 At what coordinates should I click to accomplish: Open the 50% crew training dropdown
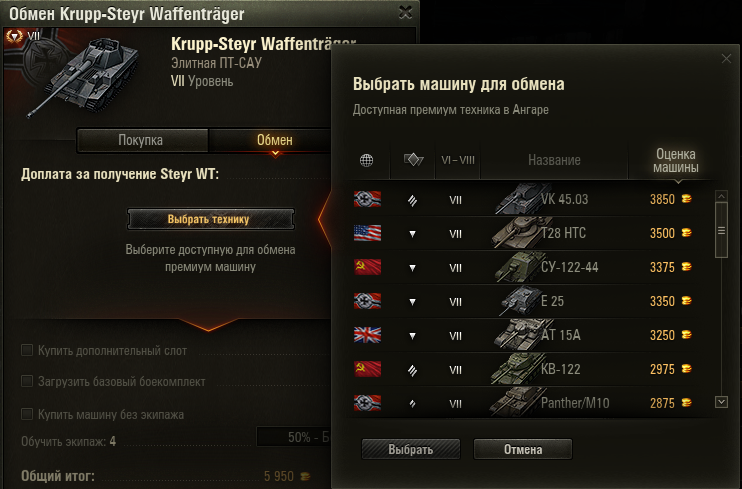[x=293, y=437]
